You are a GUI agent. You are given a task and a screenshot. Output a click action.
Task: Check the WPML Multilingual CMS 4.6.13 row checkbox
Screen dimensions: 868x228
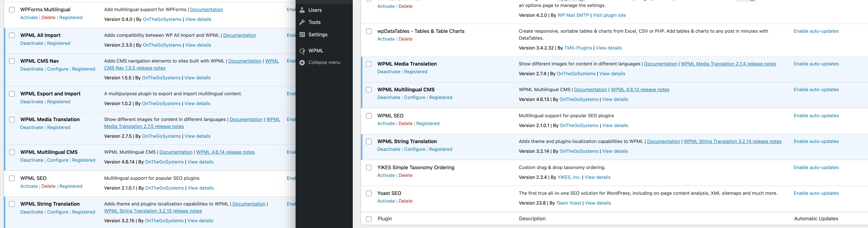click(369, 90)
